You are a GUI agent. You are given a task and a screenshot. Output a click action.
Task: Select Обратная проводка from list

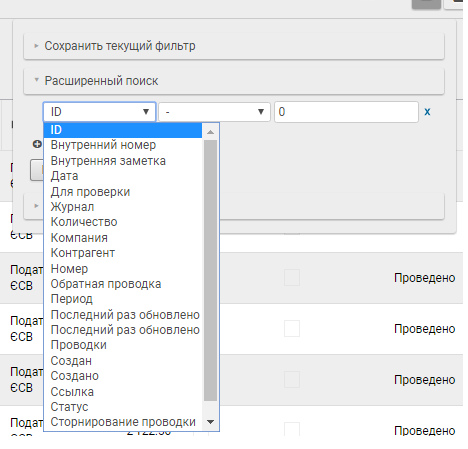point(106,284)
